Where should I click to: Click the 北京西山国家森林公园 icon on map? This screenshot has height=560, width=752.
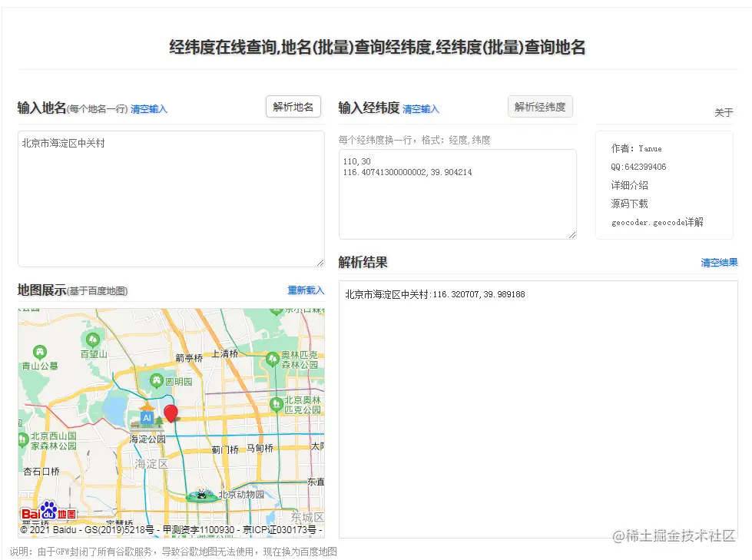coord(22,439)
